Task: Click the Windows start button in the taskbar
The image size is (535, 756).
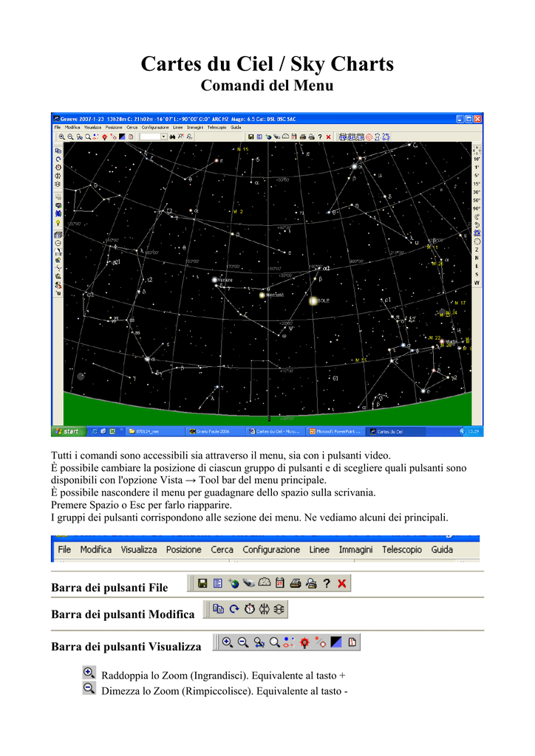Action: tap(69, 431)
